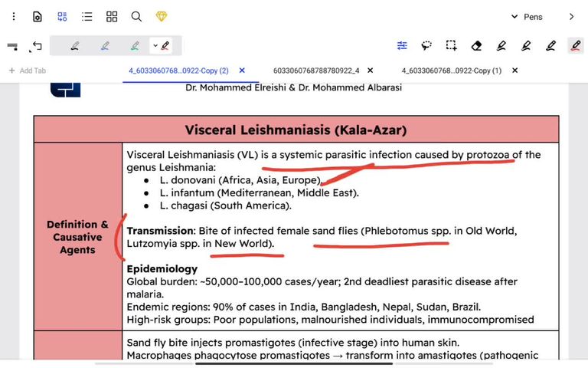The image size is (588, 368).
Task: Click the Add Tab button
Action: [x=27, y=71]
